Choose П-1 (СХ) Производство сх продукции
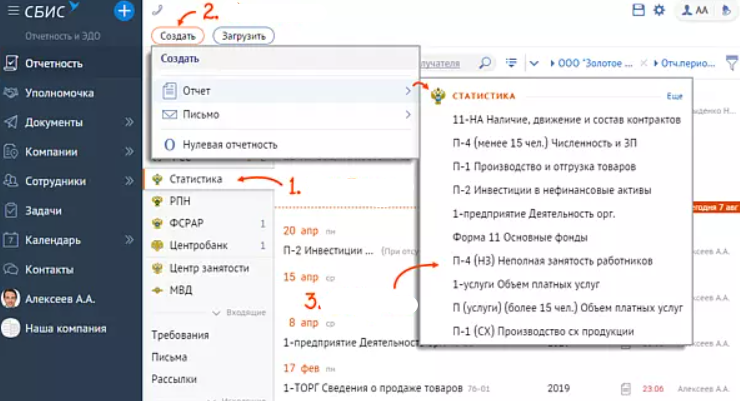The height and width of the screenshot is (401, 740). tap(543, 332)
